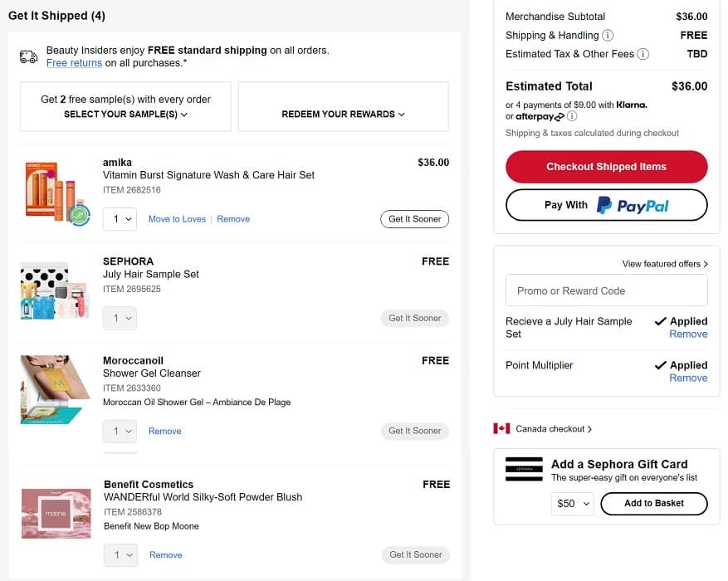The height and width of the screenshot is (581, 728).
Task: Click the delivery truck shipping icon
Action: pos(29,56)
